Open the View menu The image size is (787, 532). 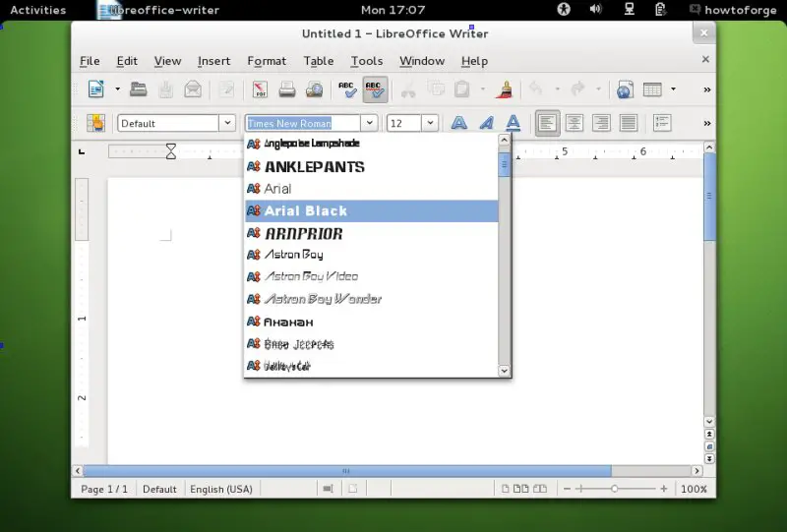click(x=167, y=61)
